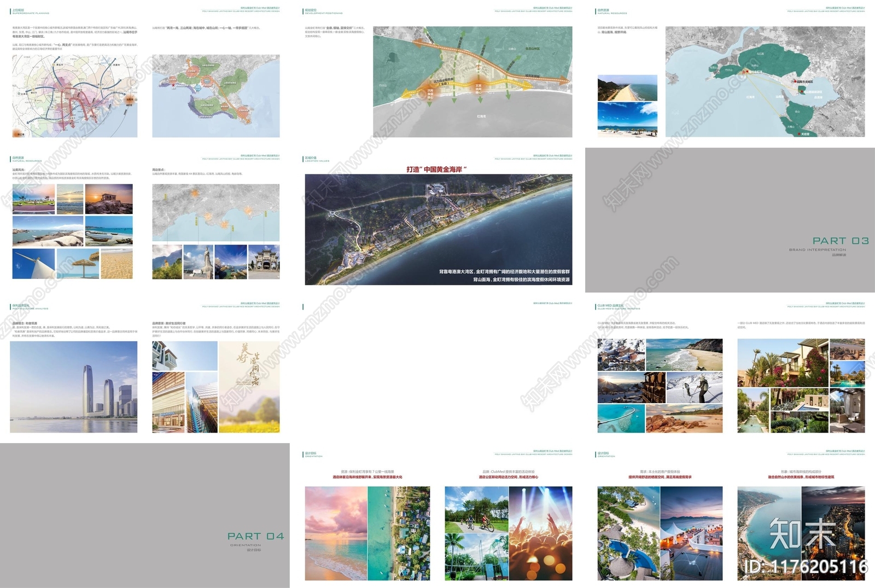Select the boats on shore photo
The width and height of the screenshot is (875, 588).
109,231
